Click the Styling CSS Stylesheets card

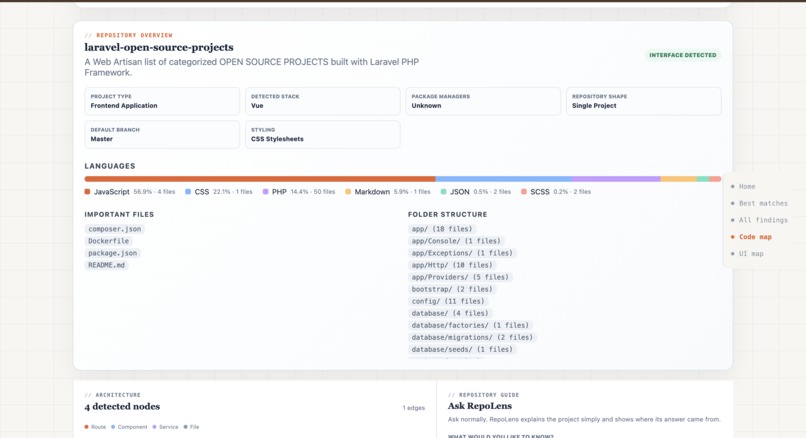tap(322, 134)
